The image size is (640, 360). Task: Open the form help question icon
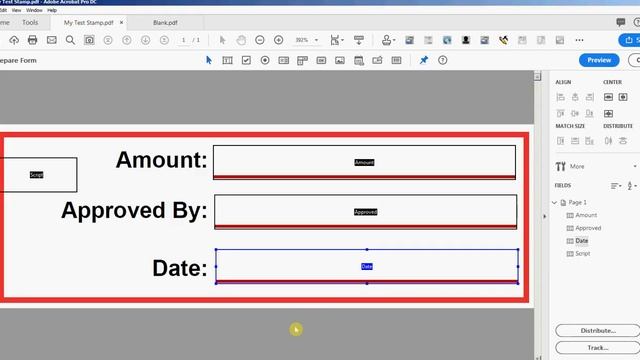click(442, 60)
